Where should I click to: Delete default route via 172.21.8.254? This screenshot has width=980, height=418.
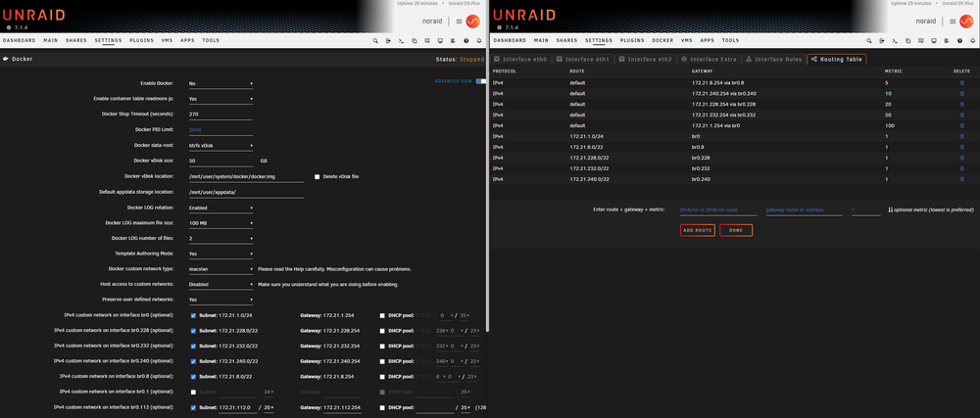click(962, 83)
